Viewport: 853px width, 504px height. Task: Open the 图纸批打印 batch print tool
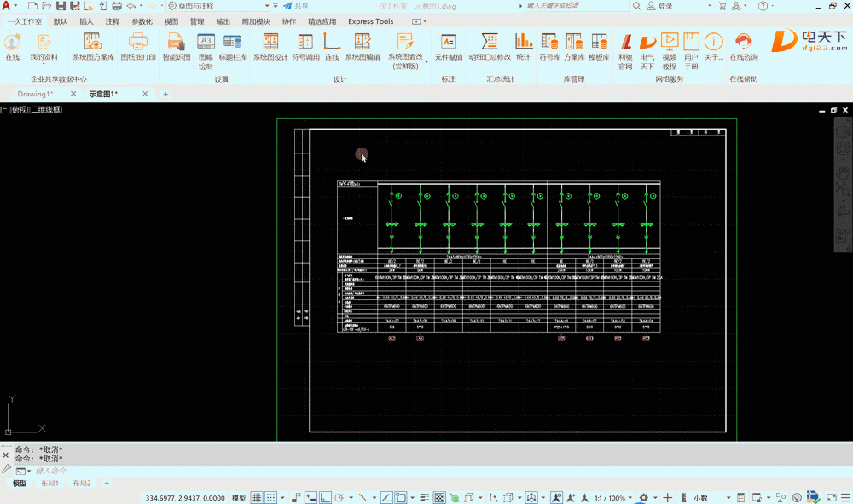[137, 47]
